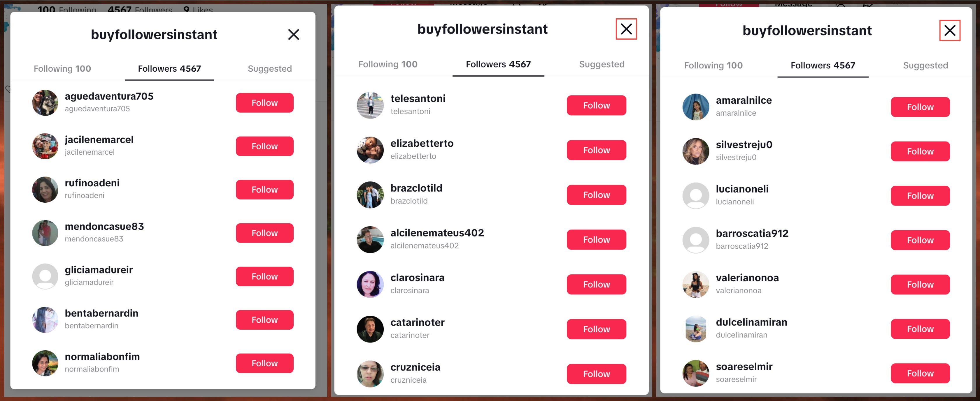Switch to Following 100 tab in left dialog

tap(62, 69)
